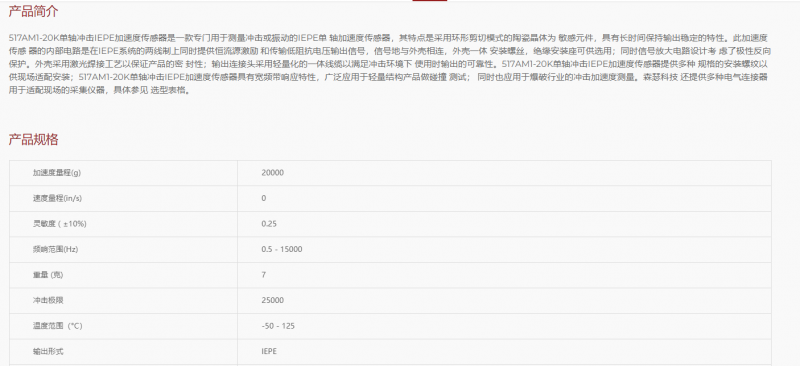Click the value 25000
The height and width of the screenshot is (366, 800).
click(x=272, y=300)
